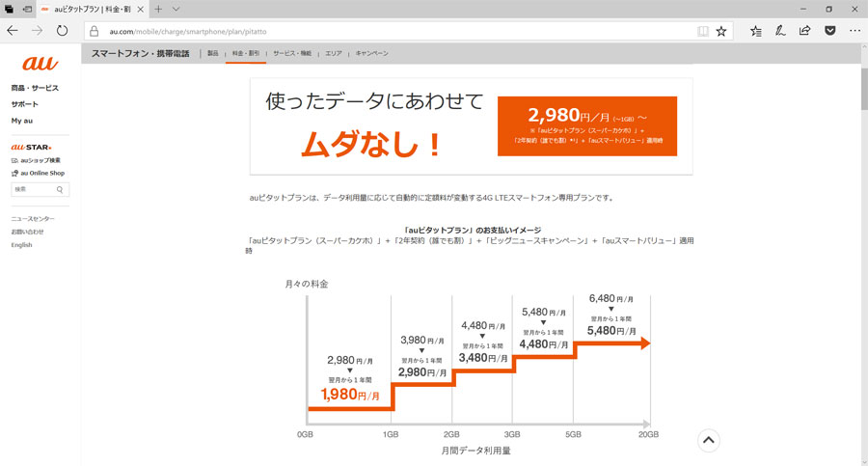
Task: Open auショップ検索 link
Action: [36, 160]
